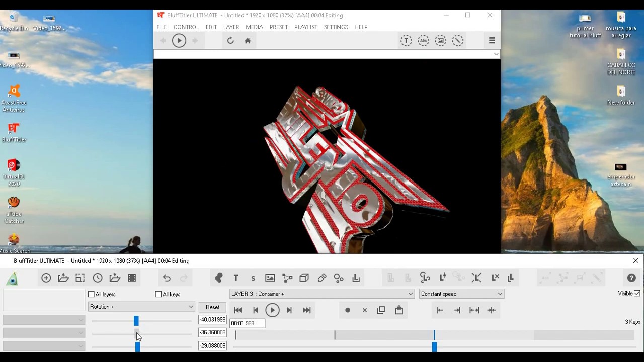
Task: Jump to the last key with skip-to-end button
Action: point(306,310)
